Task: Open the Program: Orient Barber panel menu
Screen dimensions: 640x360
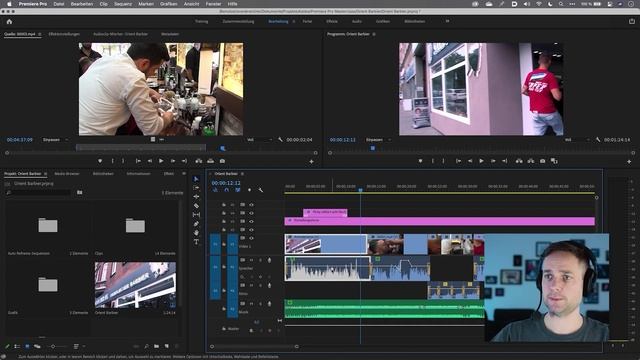Action: tap(374, 34)
